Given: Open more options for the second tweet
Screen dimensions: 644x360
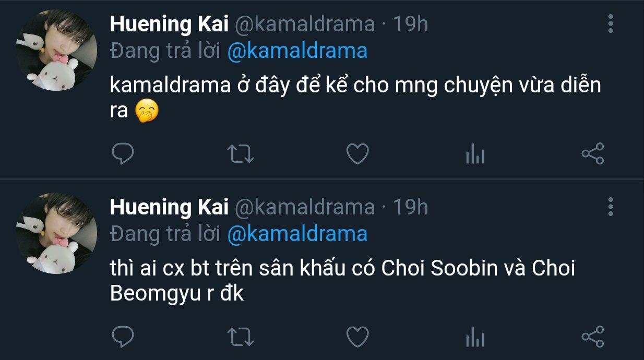Looking at the screenshot, I should click(611, 207).
